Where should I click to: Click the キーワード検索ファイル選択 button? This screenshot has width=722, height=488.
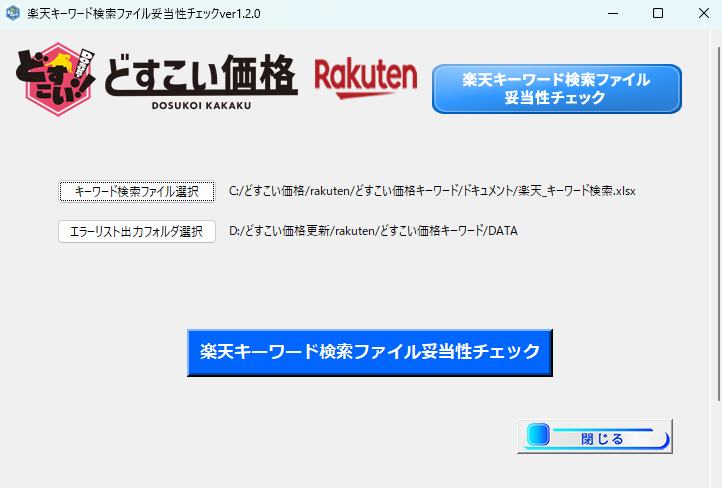137,192
